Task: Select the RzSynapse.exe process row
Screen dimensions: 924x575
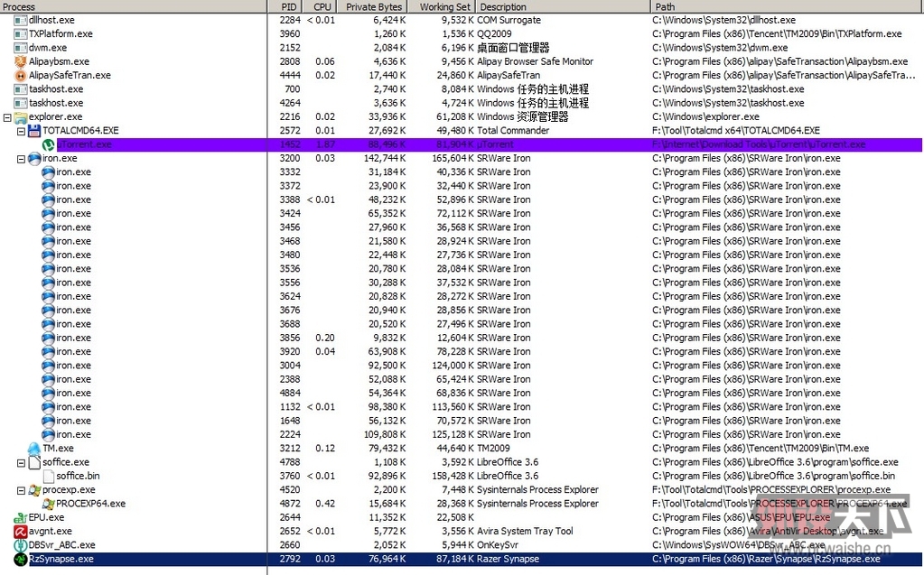Action: (462, 559)
